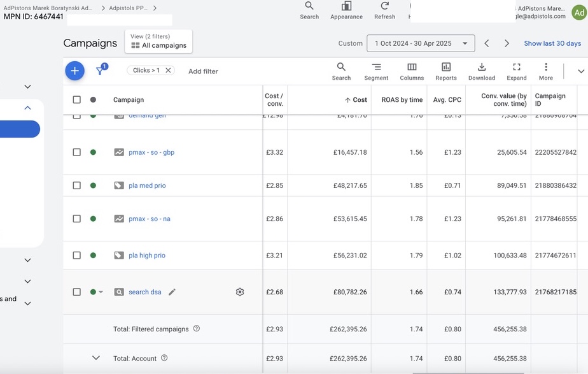The image size is (588, 374).
Task: Search within the campaigns table
Action: (x=341, y=71)
